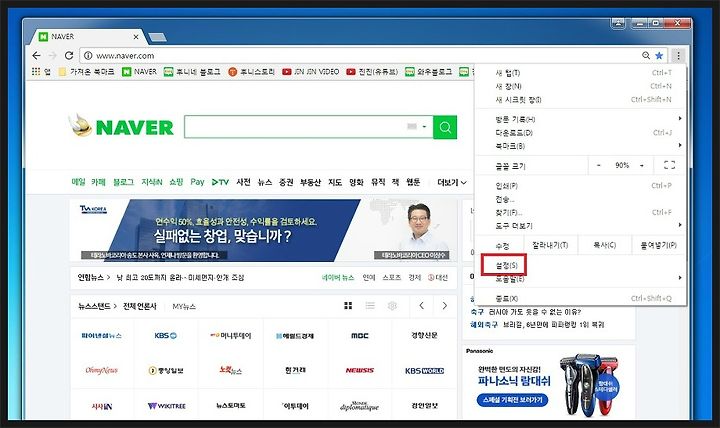Screen dimensions: 720x428
Task: Bookmark this page with the blue star
Action: [x=659, y=56]
